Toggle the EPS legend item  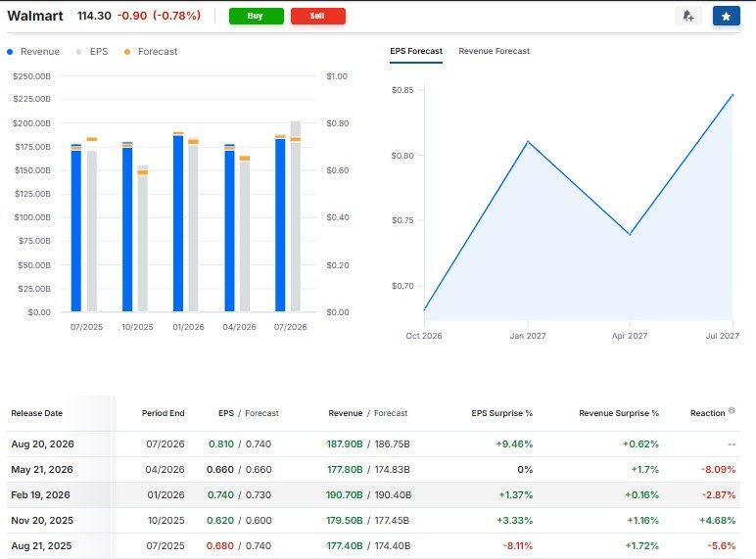pyautogui.click(x=92, y=52)
